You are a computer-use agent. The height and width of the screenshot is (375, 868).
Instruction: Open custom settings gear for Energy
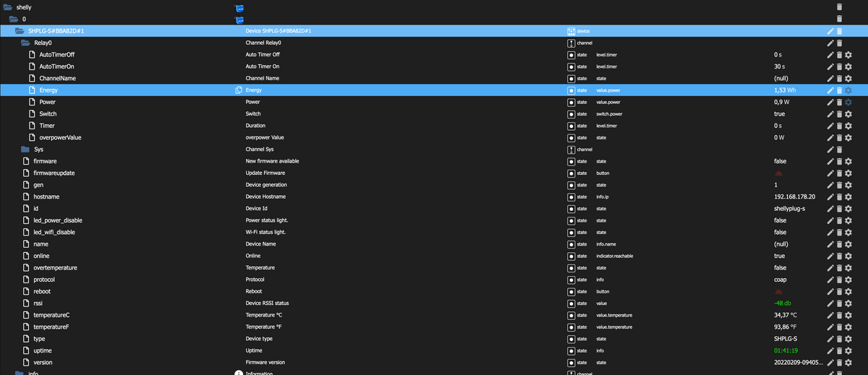(x=848, y=90)
